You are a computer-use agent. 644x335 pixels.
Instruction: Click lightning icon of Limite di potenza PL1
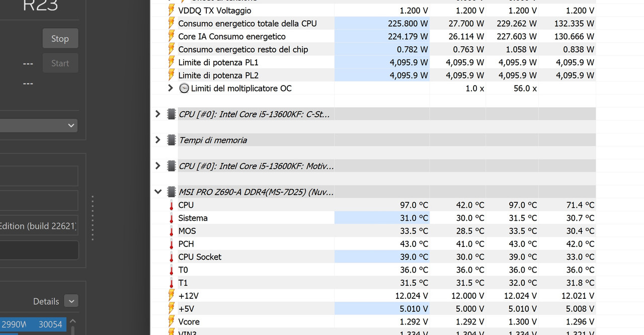click(x=171, y=62)
